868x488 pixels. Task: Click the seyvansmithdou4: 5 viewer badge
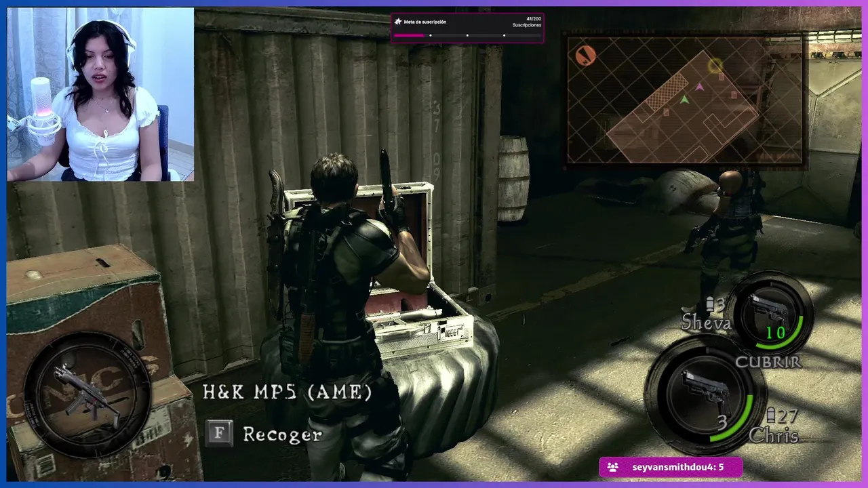(x=670, y=467)
